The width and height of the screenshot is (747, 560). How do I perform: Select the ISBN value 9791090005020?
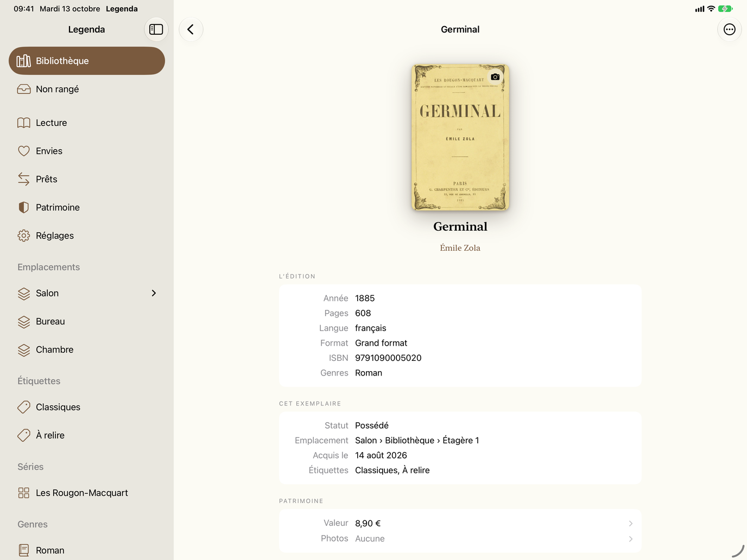tap(388, 358)
